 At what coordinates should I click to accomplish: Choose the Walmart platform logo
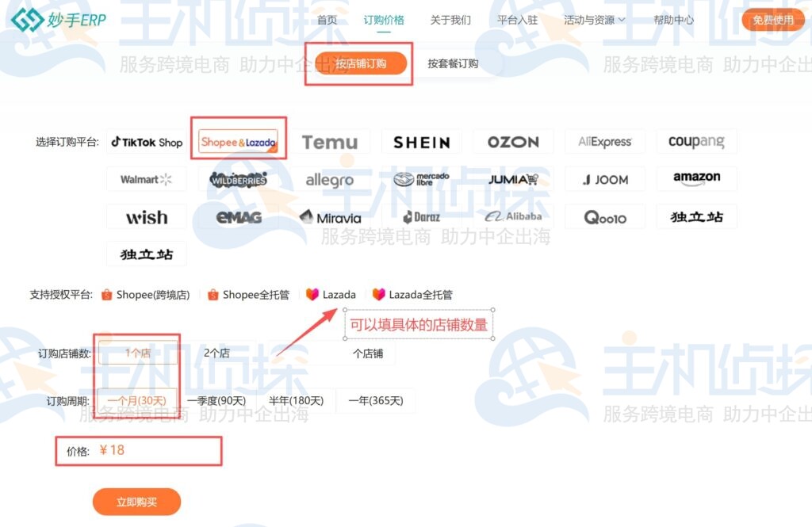pyautogui.click(x=147, y=180)
